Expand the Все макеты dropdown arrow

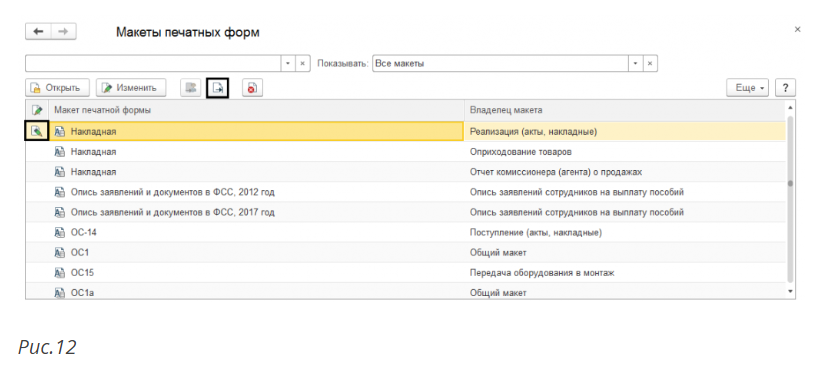pos(635,64)
